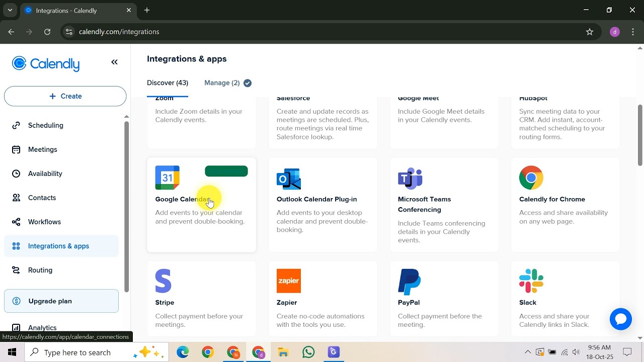The height and width of the screenshot is (362, 644).
Task: Open Routing in the sidebar
Action: pyautogui.click(x=61, y=270)
